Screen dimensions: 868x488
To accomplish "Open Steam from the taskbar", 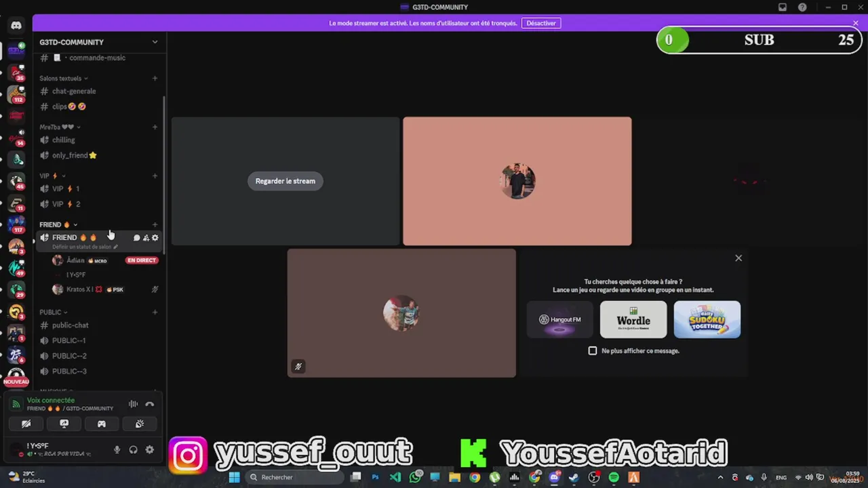I will (x=574, y=477).
